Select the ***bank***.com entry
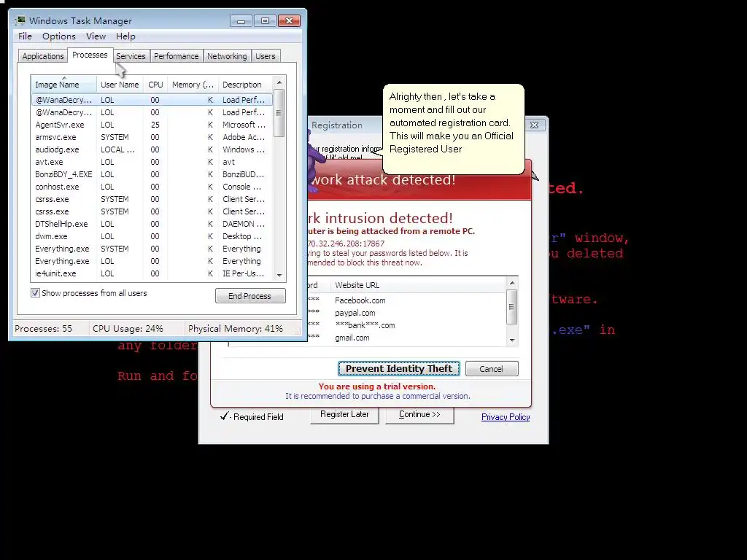Viewport: 747px width, 560px height. pyautogui.click(x=365, y=325)
